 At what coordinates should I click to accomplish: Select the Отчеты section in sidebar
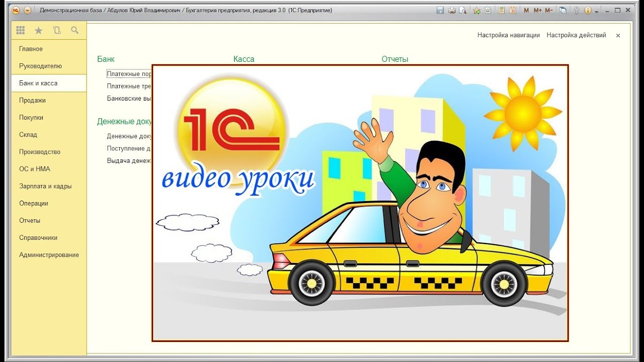[49, 220]
